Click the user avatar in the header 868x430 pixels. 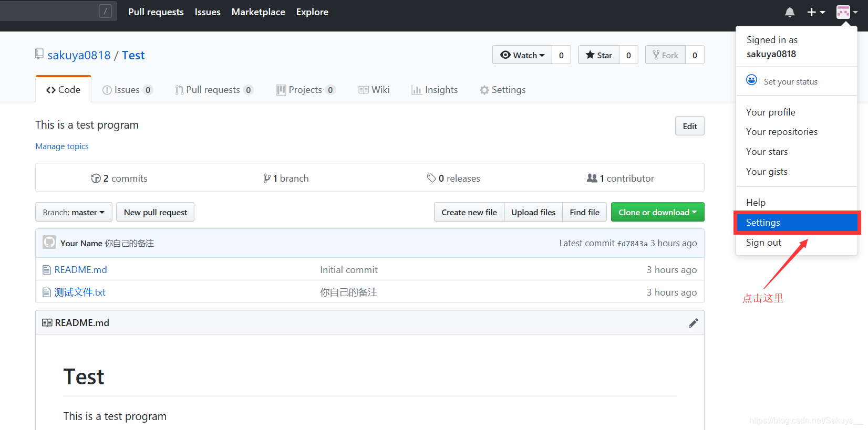pyautogui.click(x=843, y=12)
